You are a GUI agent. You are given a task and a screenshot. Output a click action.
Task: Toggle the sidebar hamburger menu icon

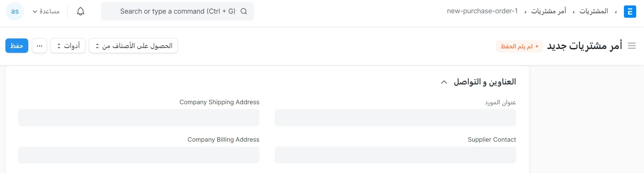click(632, 46)
